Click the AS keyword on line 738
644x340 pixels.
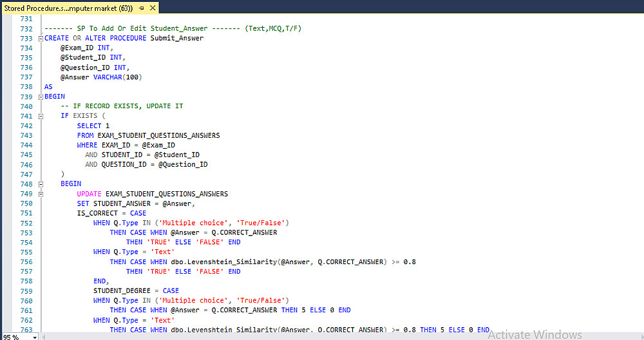click(48, 87)
